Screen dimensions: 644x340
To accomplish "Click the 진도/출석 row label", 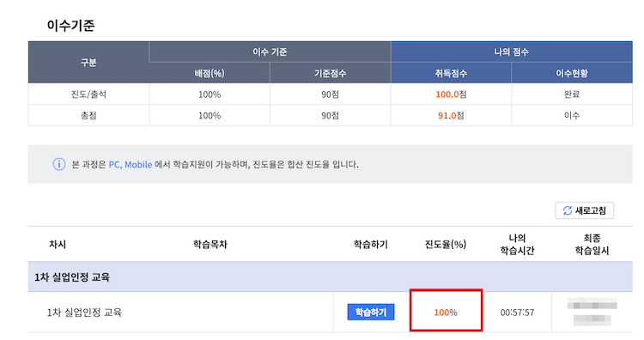I will (x=88, y=94).
